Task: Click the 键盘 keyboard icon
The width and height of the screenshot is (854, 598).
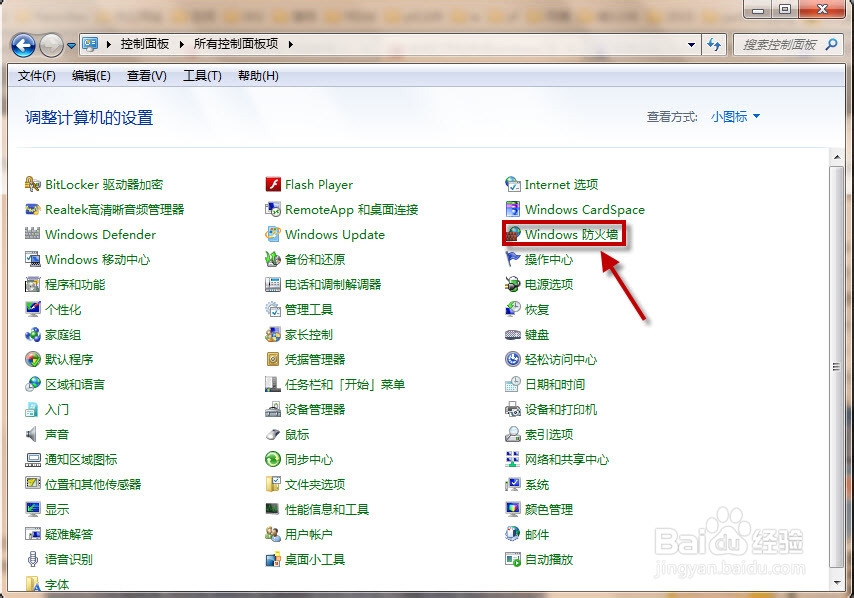Action: click(x=513, y=334)
